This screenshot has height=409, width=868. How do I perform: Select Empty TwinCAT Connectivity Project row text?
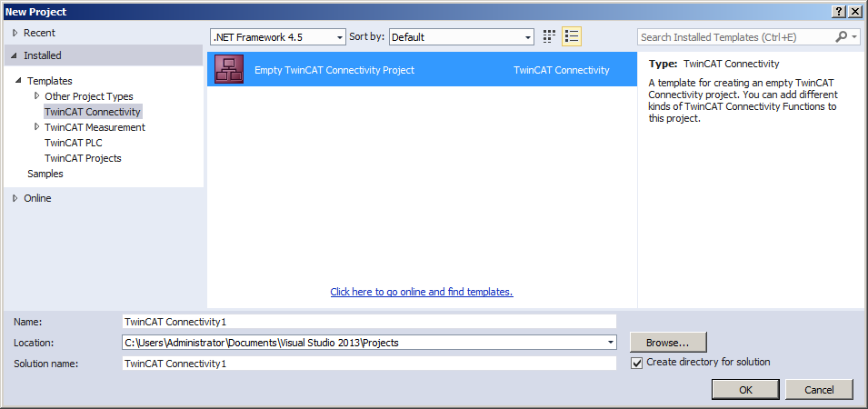point(334,70)
